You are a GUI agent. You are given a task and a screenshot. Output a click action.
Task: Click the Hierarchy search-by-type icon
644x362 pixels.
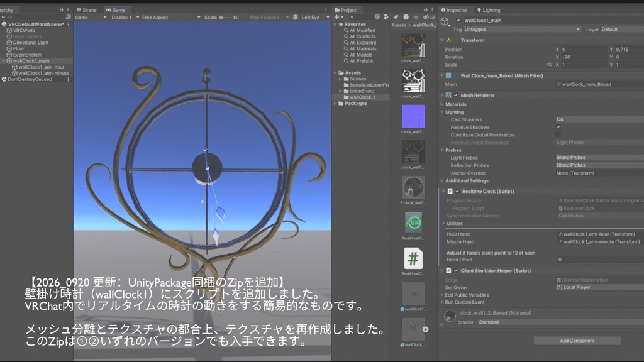point(68,17)
